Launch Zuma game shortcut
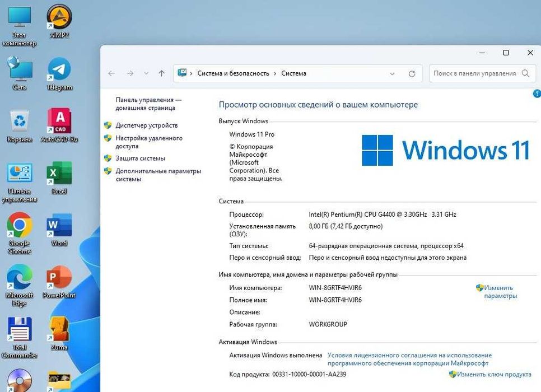The height and width of the screenshot is (392, 541). (59, 334)
